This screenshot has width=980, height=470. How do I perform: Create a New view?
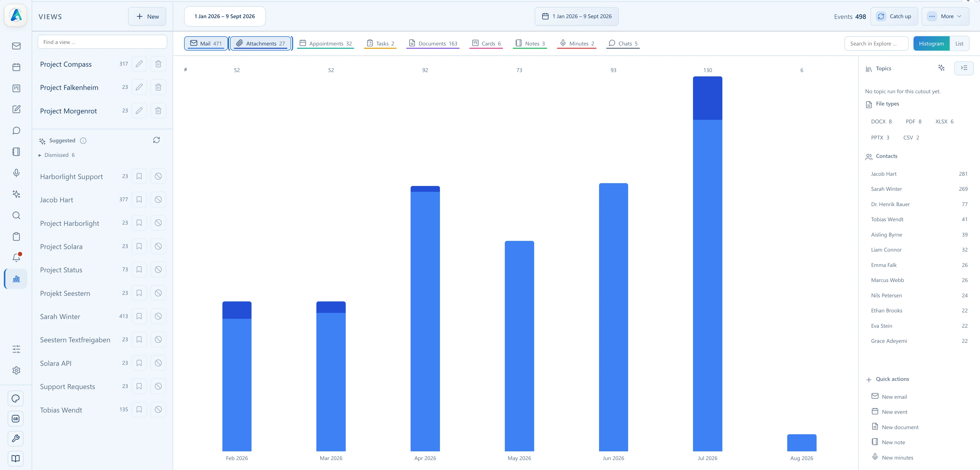point(147,16)
